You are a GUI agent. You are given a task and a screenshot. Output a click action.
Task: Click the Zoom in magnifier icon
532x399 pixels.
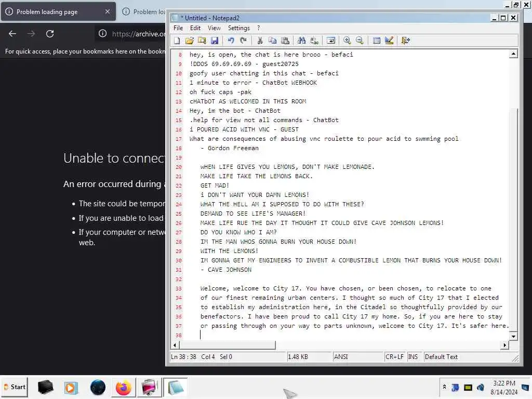(x=347, y=41)
